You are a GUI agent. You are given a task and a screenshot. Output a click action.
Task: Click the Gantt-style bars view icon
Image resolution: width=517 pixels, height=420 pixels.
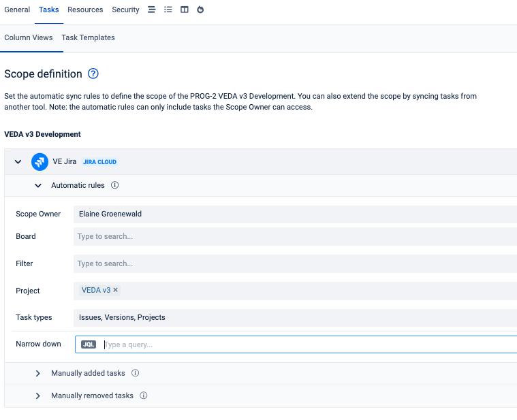[152, 10]
